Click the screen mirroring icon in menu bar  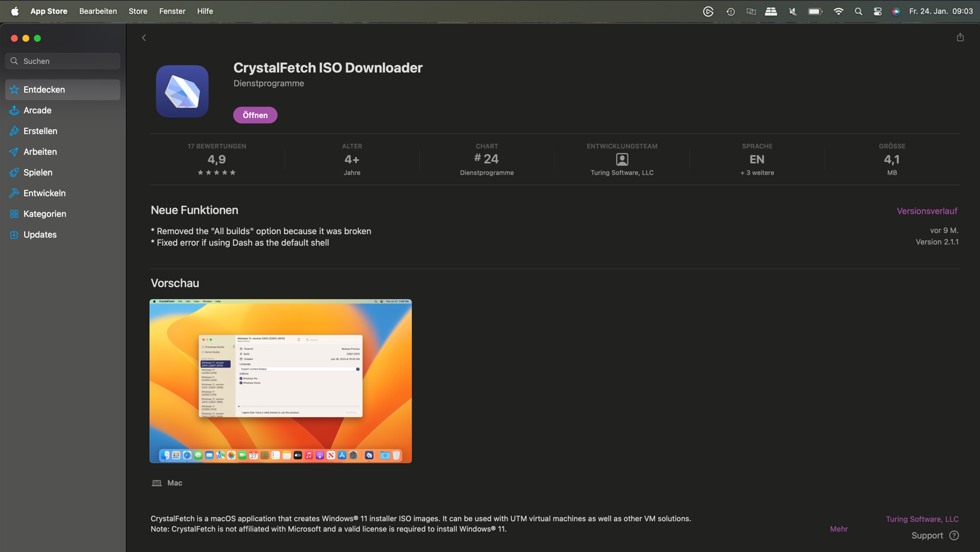(x=751, y=11)
